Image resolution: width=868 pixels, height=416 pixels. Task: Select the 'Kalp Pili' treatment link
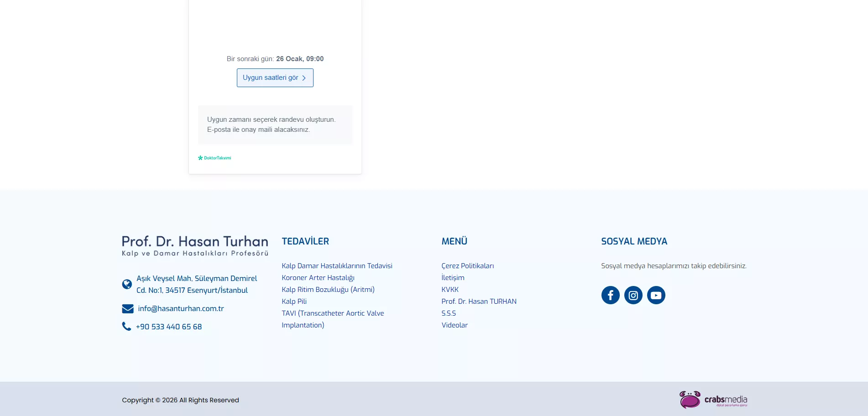click(x=294, y=302)
